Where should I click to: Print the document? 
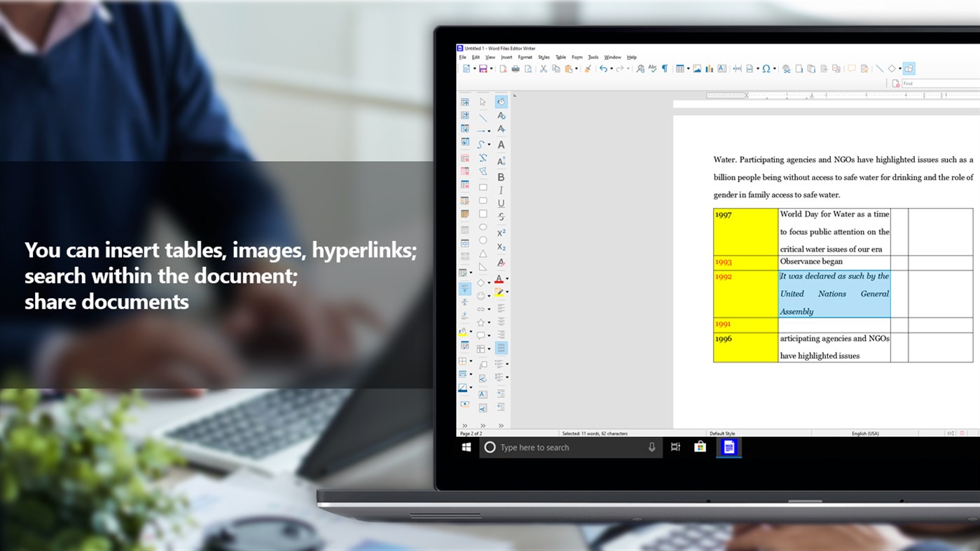516,68
